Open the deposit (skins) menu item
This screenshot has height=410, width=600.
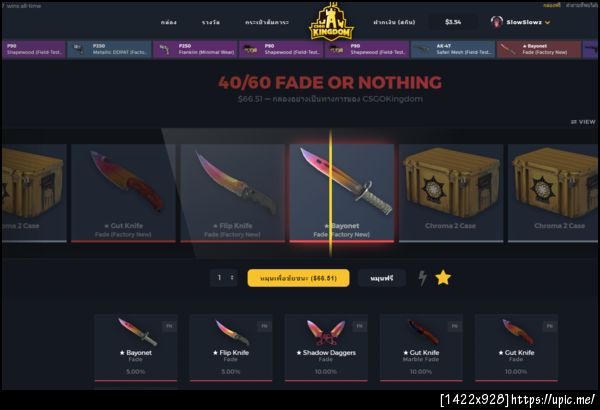pyautogui.click(x=394, y=22)
